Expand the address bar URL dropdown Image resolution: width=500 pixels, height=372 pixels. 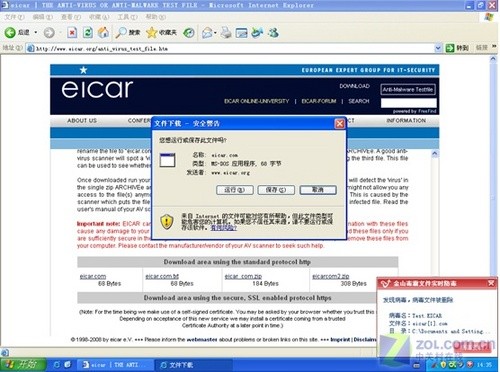tap(438, 49)
